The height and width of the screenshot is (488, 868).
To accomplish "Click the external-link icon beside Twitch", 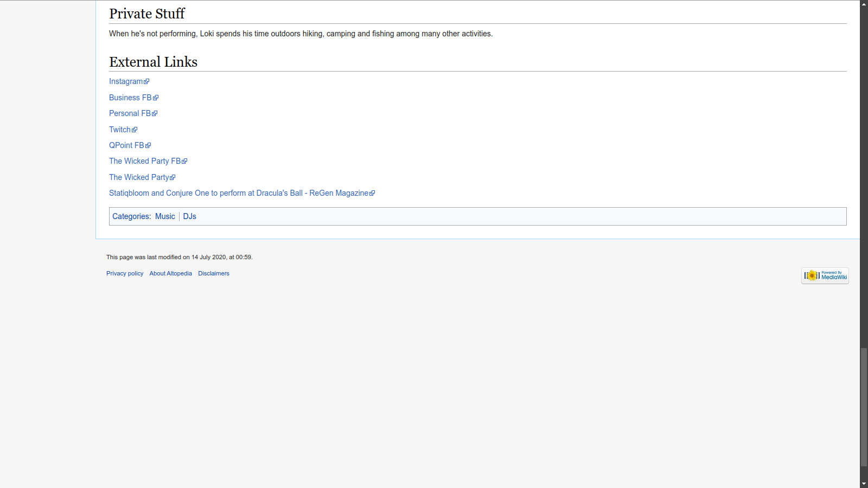I will click(x=135, y=130).
